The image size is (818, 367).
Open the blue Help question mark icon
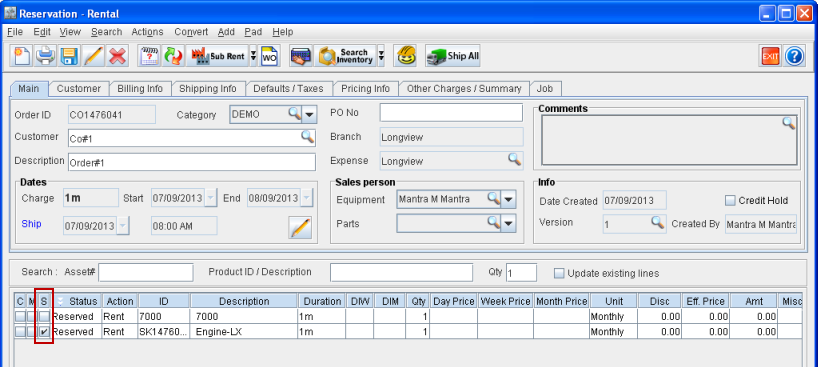(x=794, y=55)
